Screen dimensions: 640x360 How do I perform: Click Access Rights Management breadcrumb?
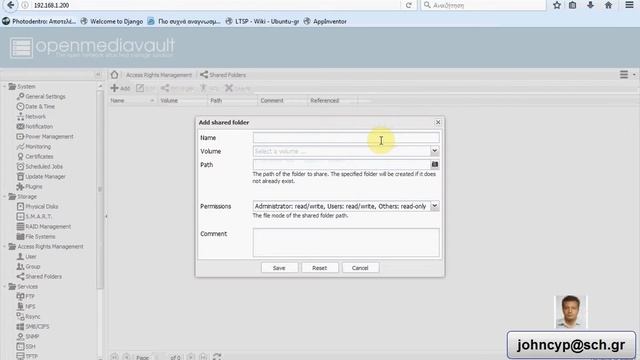(x=159, y=75)
